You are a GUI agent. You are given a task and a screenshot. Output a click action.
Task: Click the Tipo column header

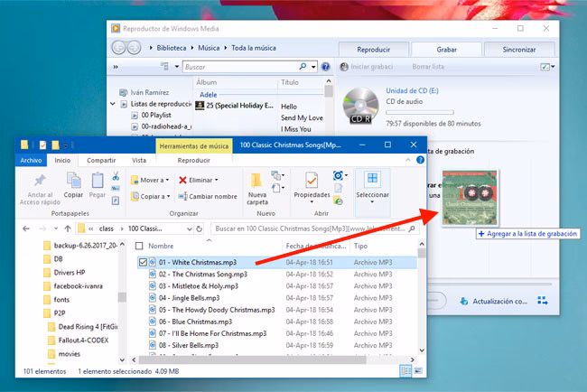pos(360,246)
